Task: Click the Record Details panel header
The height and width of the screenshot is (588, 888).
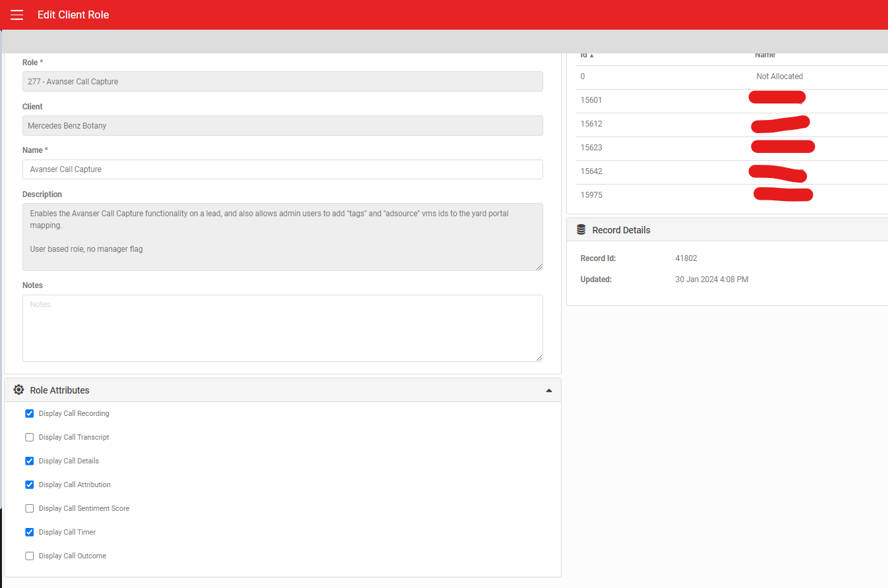Action: coord(727,230)
